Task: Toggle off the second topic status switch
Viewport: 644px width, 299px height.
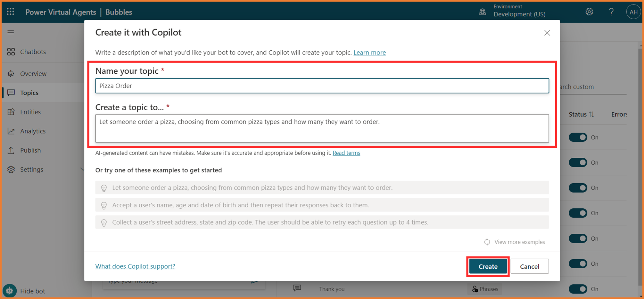Action: [578, 162]
